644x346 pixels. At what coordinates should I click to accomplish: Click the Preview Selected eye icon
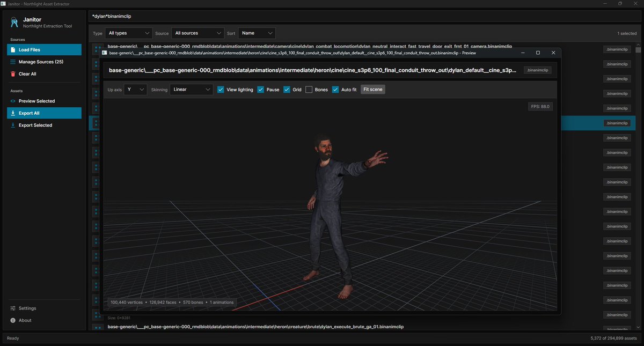[13, 101]
